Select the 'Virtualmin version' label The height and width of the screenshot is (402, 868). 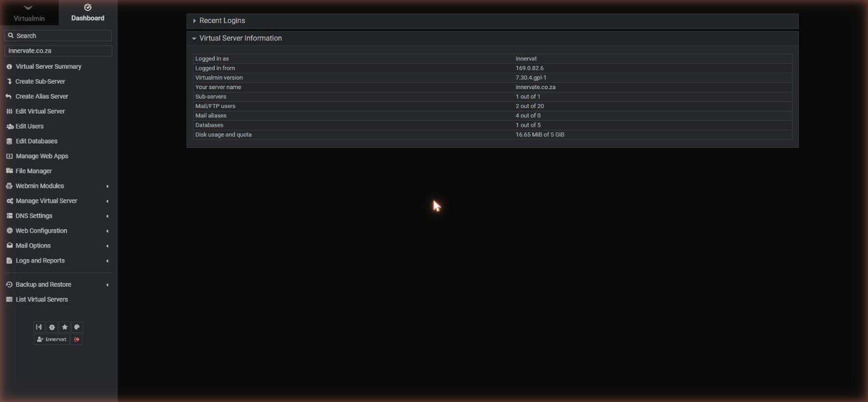point(219,78)
